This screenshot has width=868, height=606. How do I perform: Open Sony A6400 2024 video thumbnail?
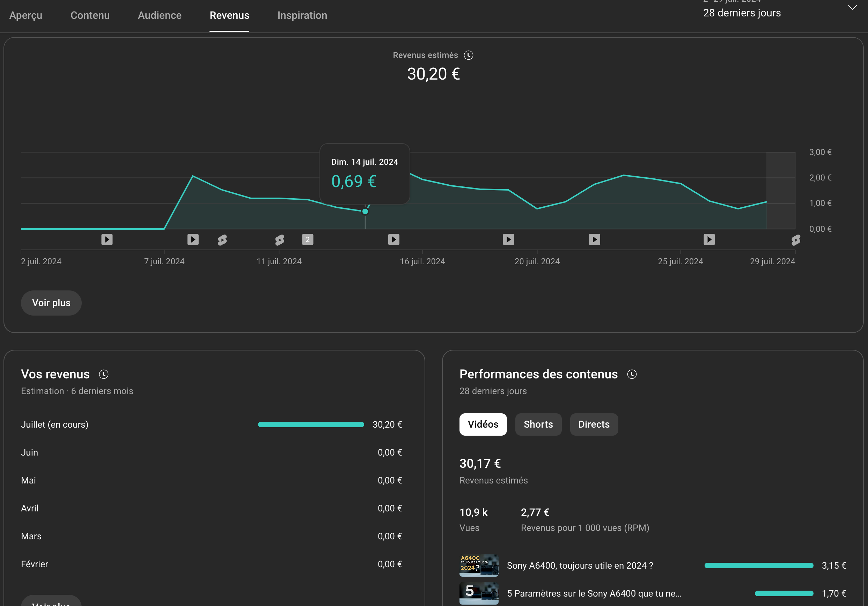[x=479, y=565]
